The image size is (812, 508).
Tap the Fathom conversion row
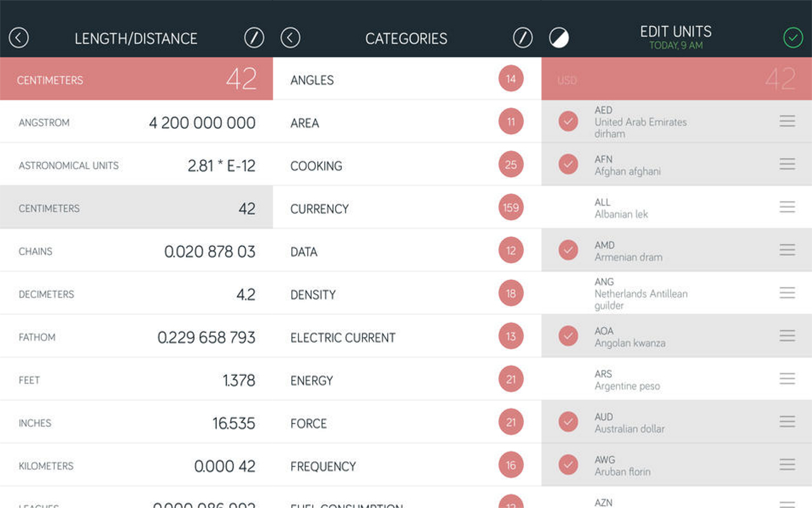point(136,337)
